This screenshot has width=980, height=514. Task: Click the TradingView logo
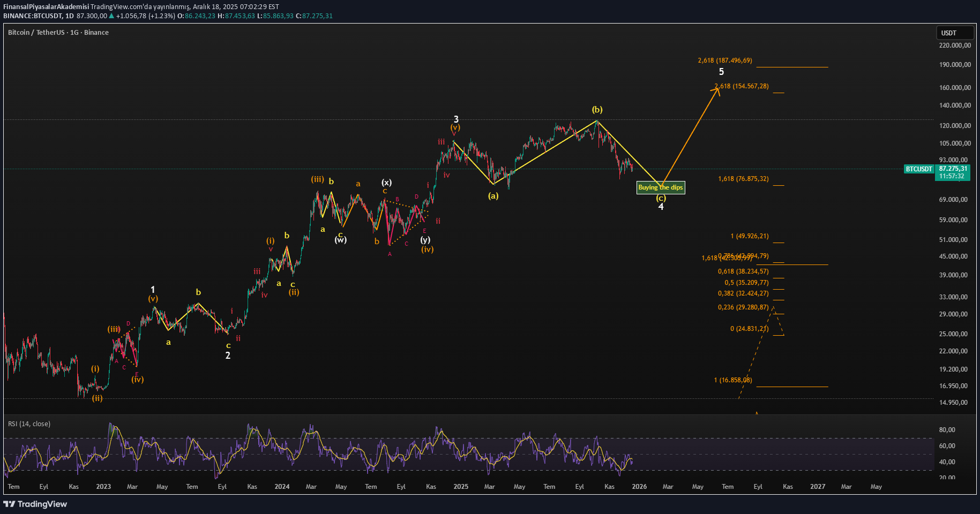(x=35, y=504)
